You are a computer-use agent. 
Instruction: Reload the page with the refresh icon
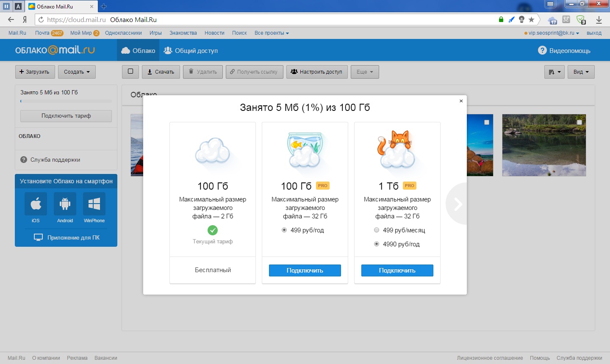[41, 19]
